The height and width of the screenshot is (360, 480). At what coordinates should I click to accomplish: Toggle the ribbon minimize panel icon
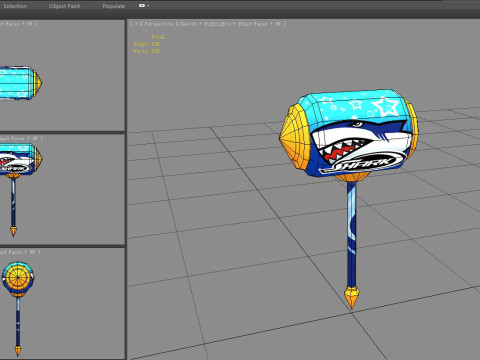pyautogui.click(x=142, y=6)
